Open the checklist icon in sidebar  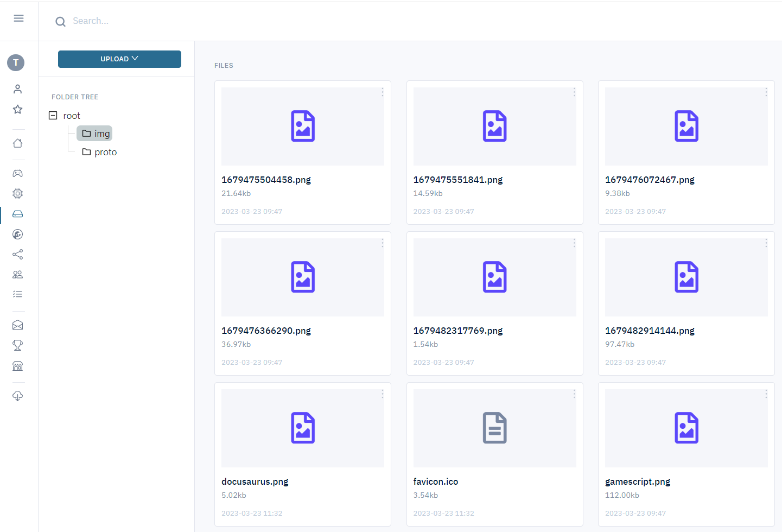(17, 294)
